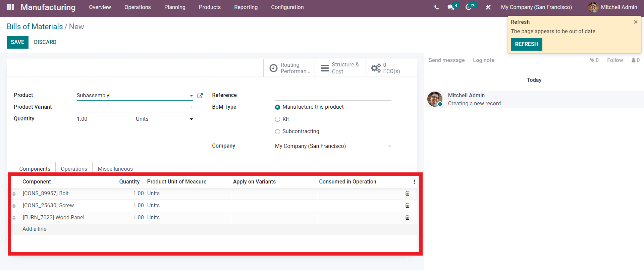The height and width of the screenshot is (270, 644).
Task: Open Structure & Cost report
Action: tap(340, 68)
